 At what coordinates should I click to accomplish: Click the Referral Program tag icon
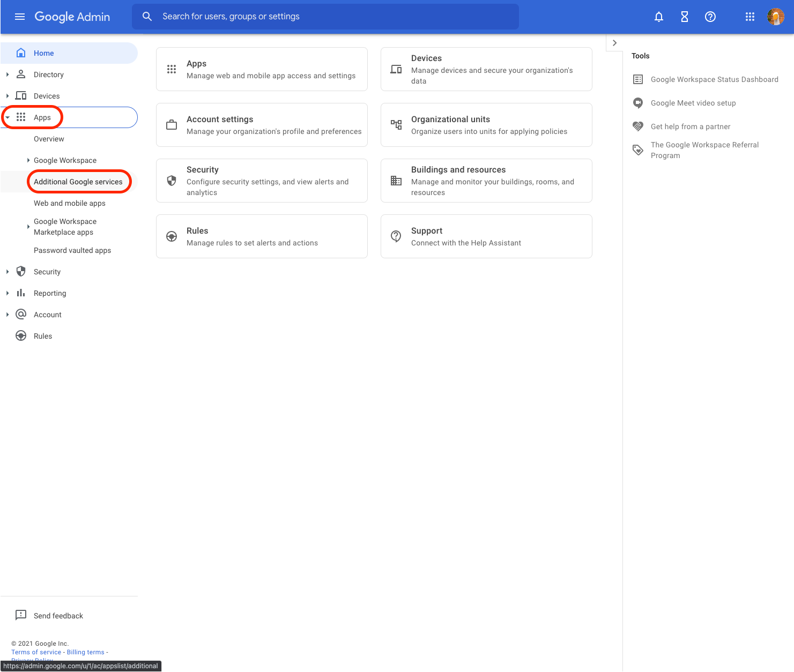click(638, 150)
